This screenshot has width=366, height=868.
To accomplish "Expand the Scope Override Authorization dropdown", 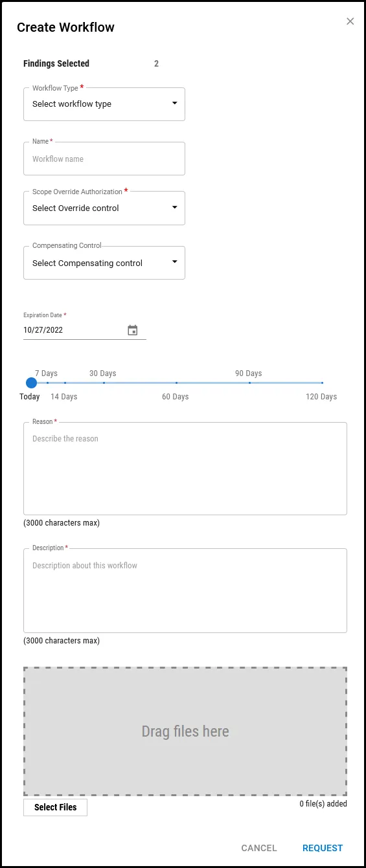I will point(104,208).
